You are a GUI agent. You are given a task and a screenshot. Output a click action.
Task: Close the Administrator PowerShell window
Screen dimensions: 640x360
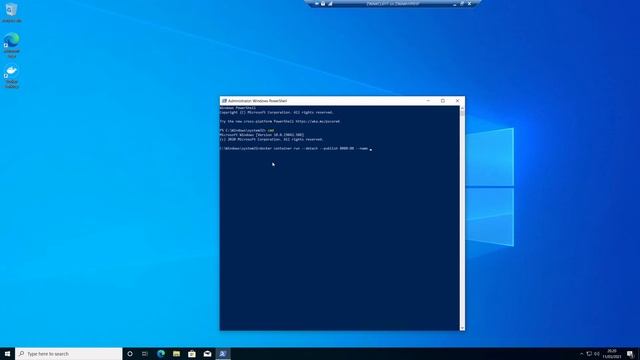[x=458, y=100]
